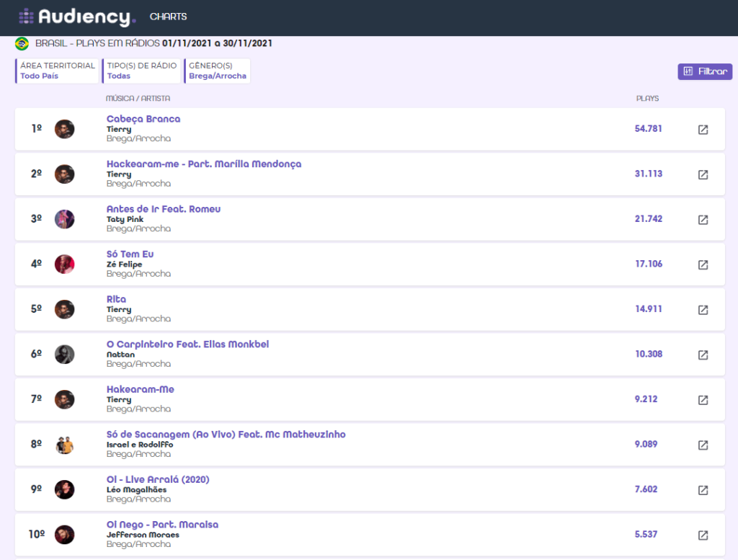Click Tierry's avatar in 1st place row
This screenshot has width=738, height=560.
64,129
